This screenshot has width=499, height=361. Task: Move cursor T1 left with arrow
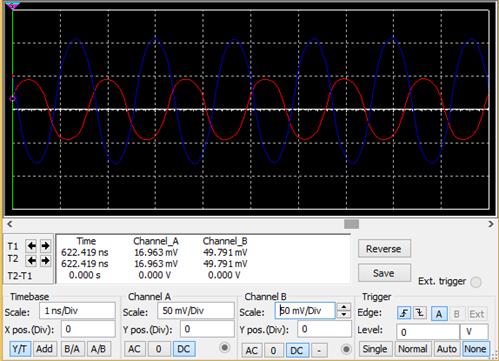point(32,246)
